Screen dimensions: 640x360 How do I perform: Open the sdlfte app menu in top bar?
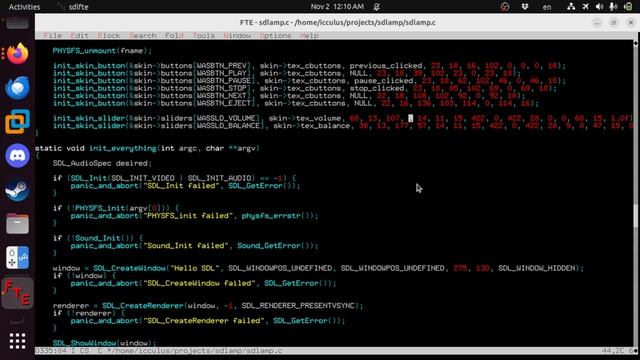pyautogui.click(x=73, y=7)
